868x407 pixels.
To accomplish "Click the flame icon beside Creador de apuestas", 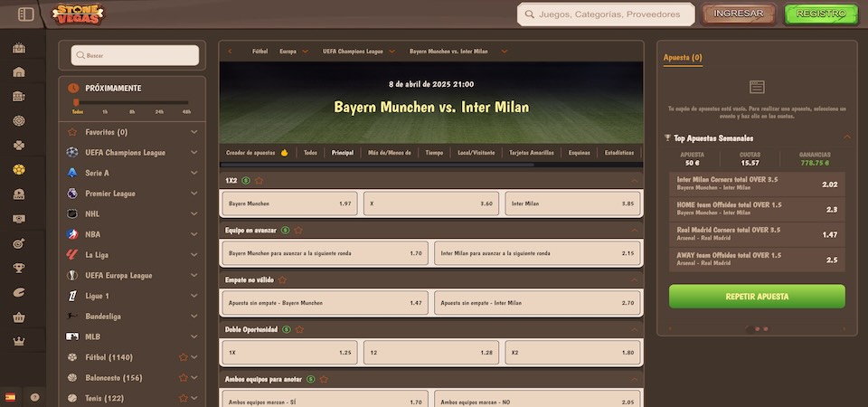I will 285,153.
